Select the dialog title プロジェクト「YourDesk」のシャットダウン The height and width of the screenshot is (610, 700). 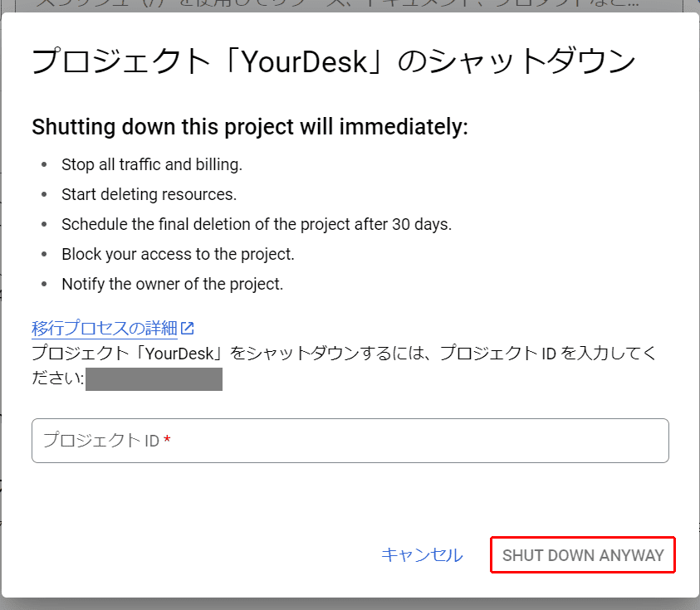334,61
